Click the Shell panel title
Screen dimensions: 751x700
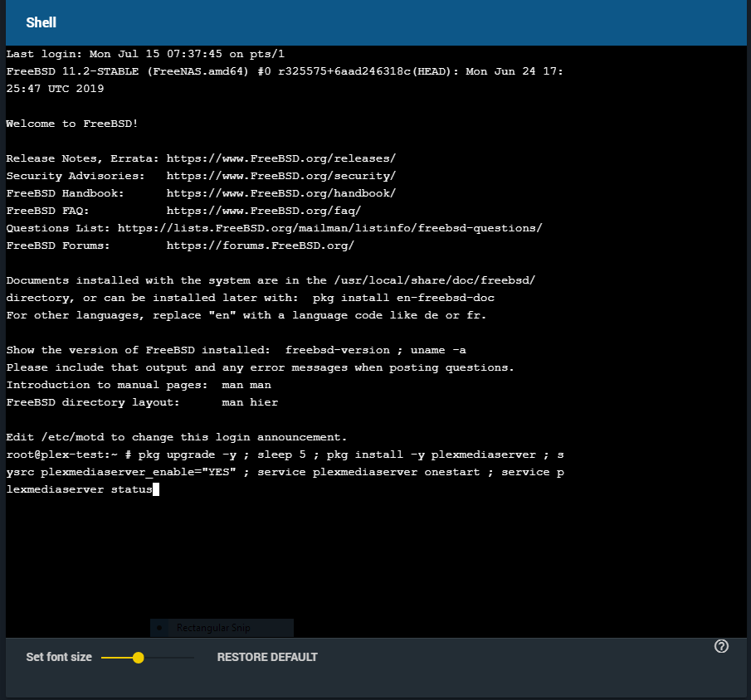coord(41,22)
